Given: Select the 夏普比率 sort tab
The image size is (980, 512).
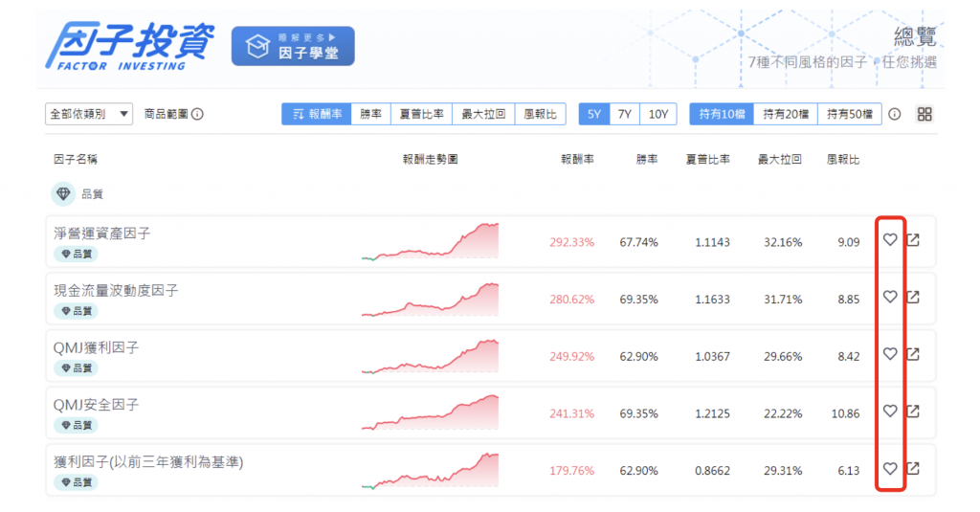Looking at the screenshot, I should tap(421, 114).
